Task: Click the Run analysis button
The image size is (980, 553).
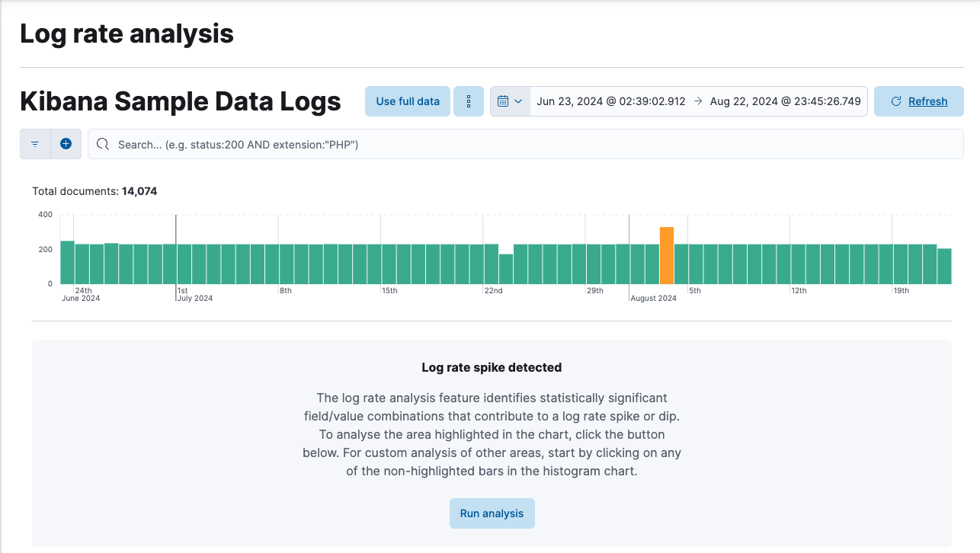Action: [492, 513]
